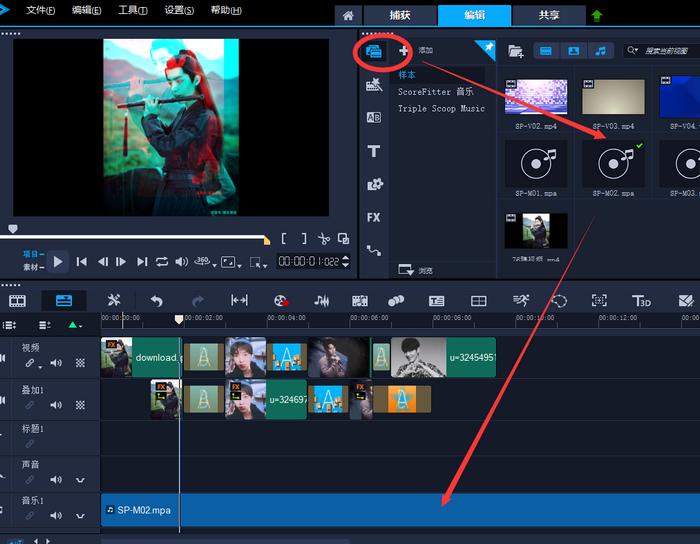Open the Title (T) library panel
Image resolution: width=700 pixels, height=544 pixels.
coord(374,151)
